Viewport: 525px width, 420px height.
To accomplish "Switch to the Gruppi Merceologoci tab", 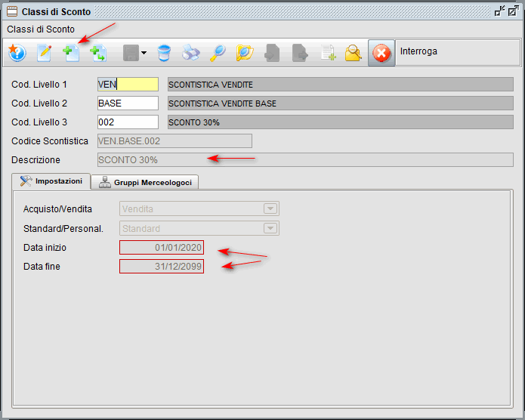I will coord(144,182).
